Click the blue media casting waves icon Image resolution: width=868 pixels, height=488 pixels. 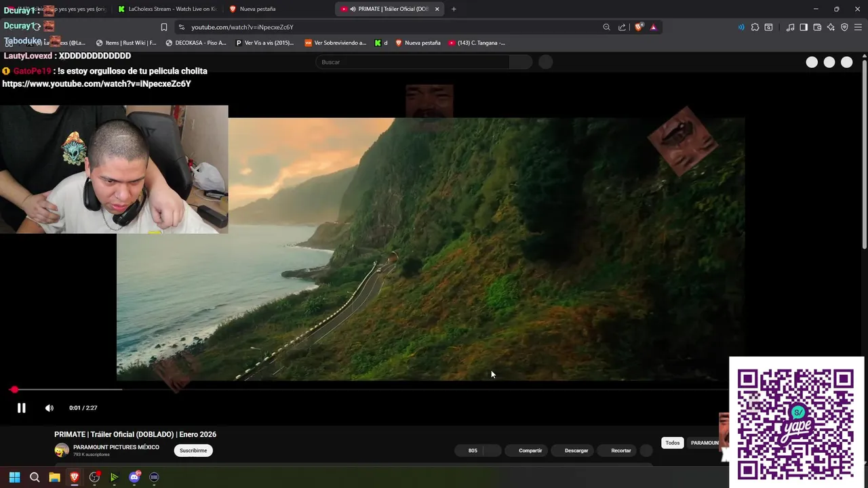(x=741, y=27)
